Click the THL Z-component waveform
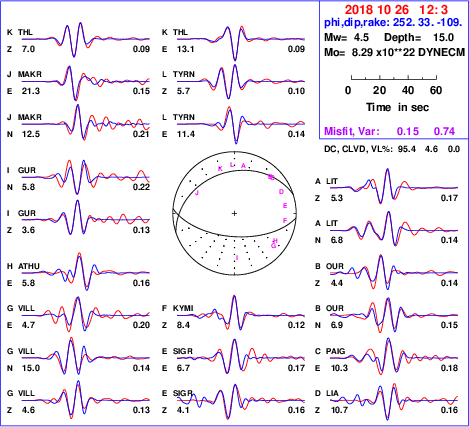469x427 pixels. (86, 39)
